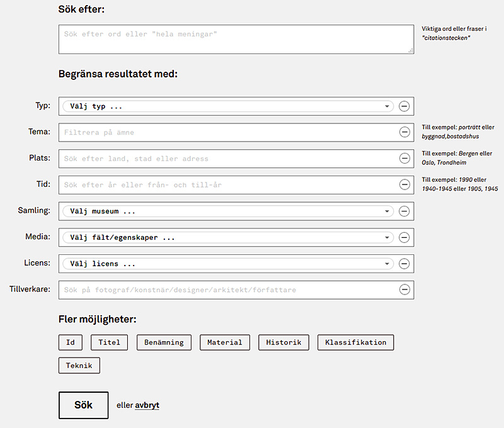Click the avbryt link
Image resolution: width=504 pixels, height=428 pixels.
[147, 405]
